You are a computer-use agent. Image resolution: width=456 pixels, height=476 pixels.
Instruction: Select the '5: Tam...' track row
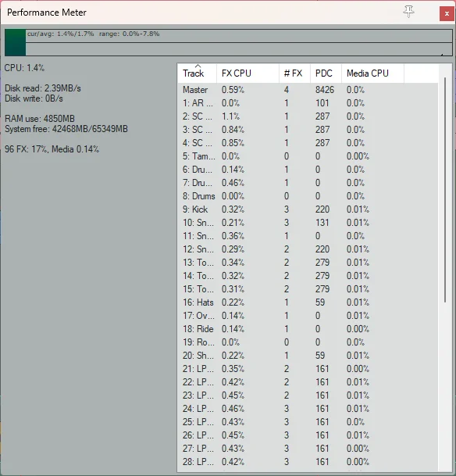[x=308, y=156]
